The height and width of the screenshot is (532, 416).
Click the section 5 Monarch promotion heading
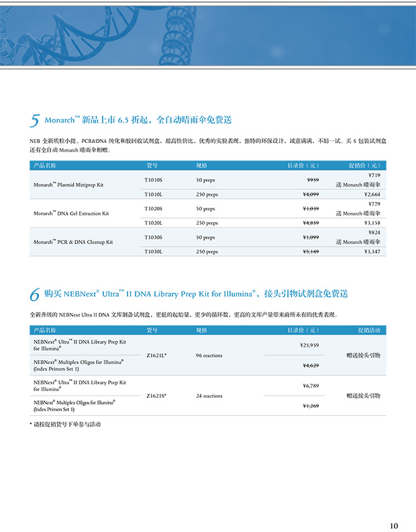click(x=138, y=120)
